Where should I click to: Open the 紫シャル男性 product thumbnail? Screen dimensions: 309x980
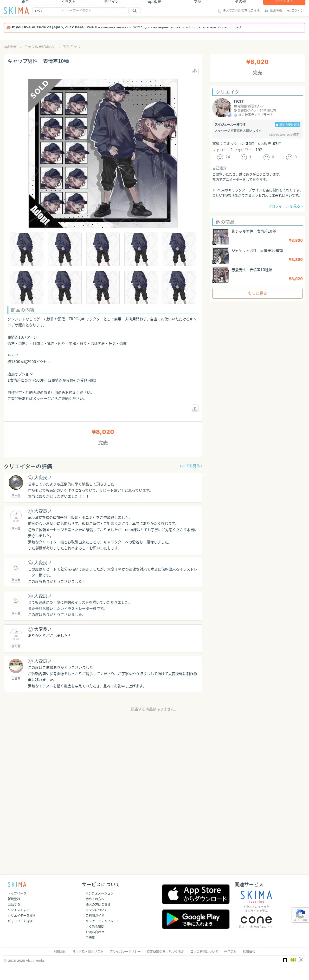coord(221,237)
